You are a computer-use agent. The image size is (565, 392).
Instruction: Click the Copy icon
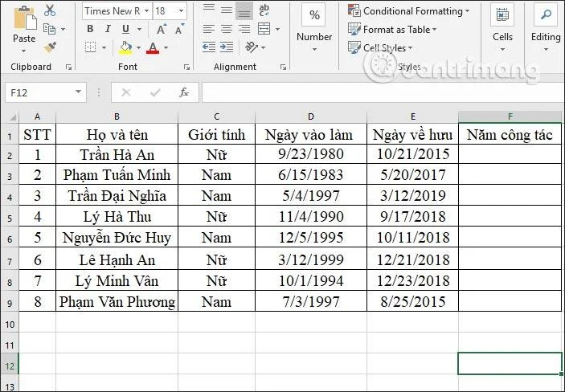(49, 29)
